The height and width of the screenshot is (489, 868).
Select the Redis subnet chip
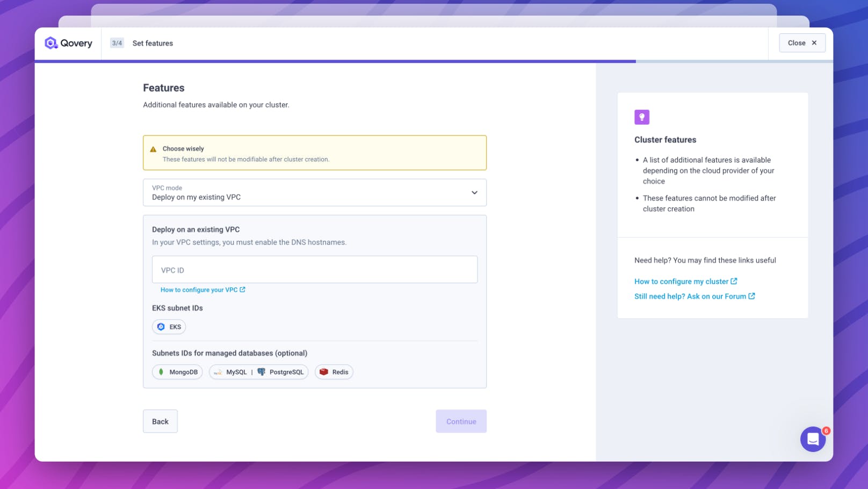click(x=334, y=372)
